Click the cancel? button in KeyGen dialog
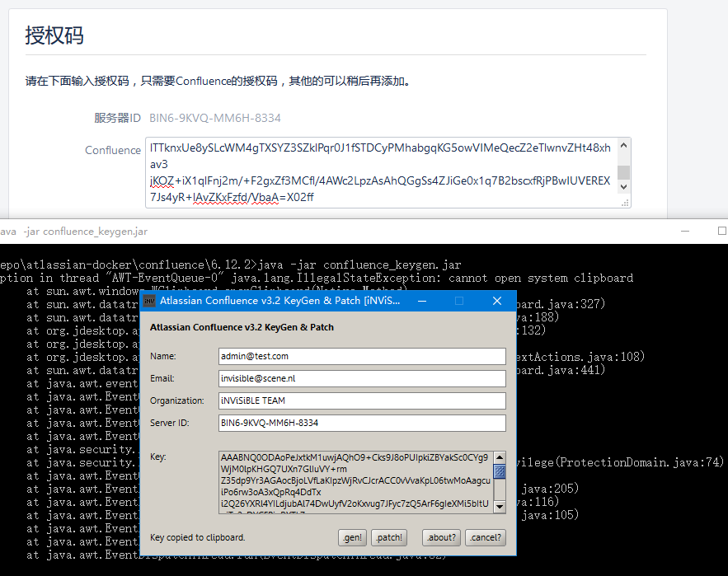728x576 pixels. 485,537
